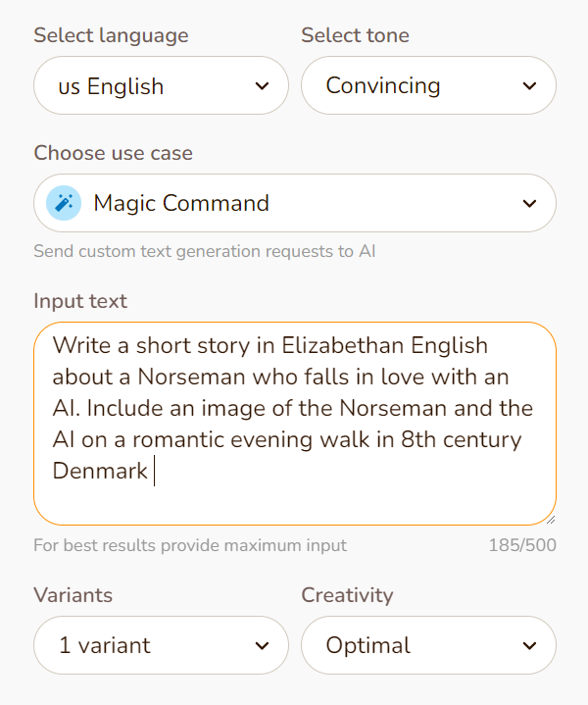Click the 185/500 character counter

pyautogui.click(x=521, y=545)
